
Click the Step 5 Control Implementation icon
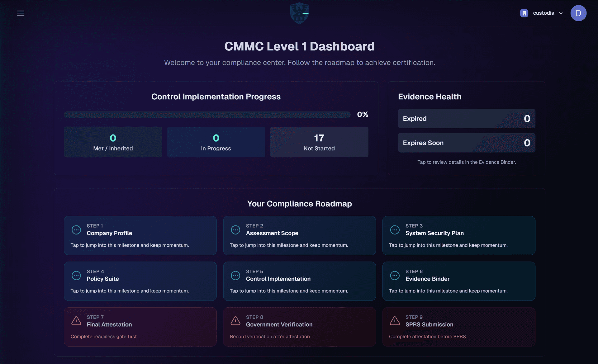click(236, 276)
